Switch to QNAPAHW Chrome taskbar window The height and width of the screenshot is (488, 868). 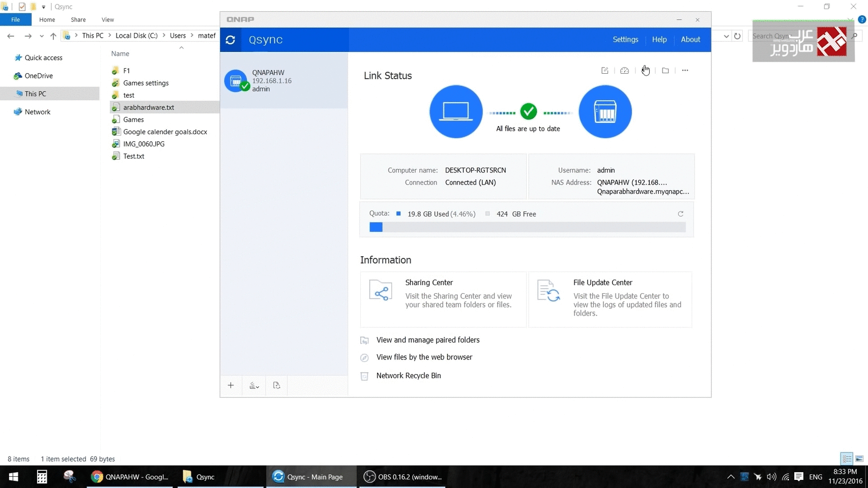pos(131,477)
